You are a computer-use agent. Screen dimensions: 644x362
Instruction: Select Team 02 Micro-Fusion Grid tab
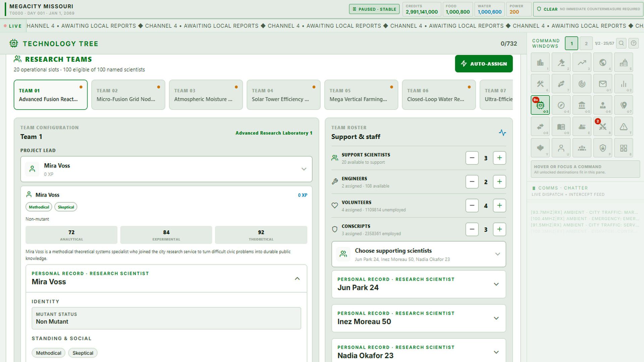(128, 95)
